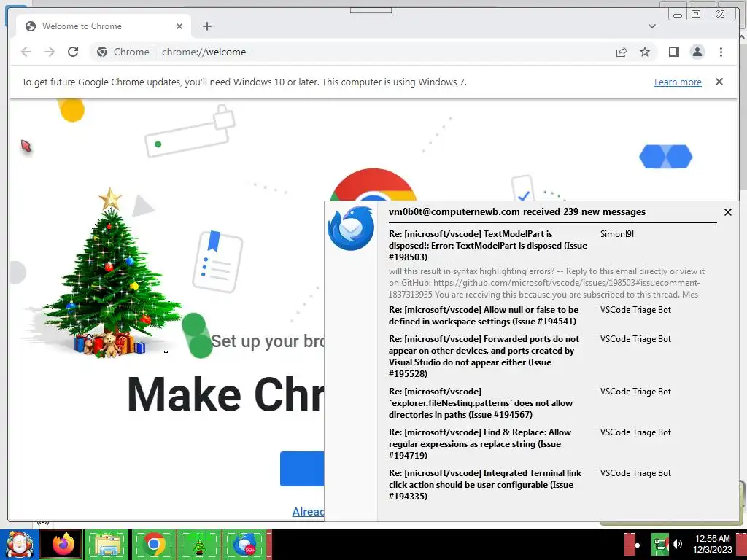Show hidden system tray icons
This screenshot has width=747, height=560.
pos(638,545)
